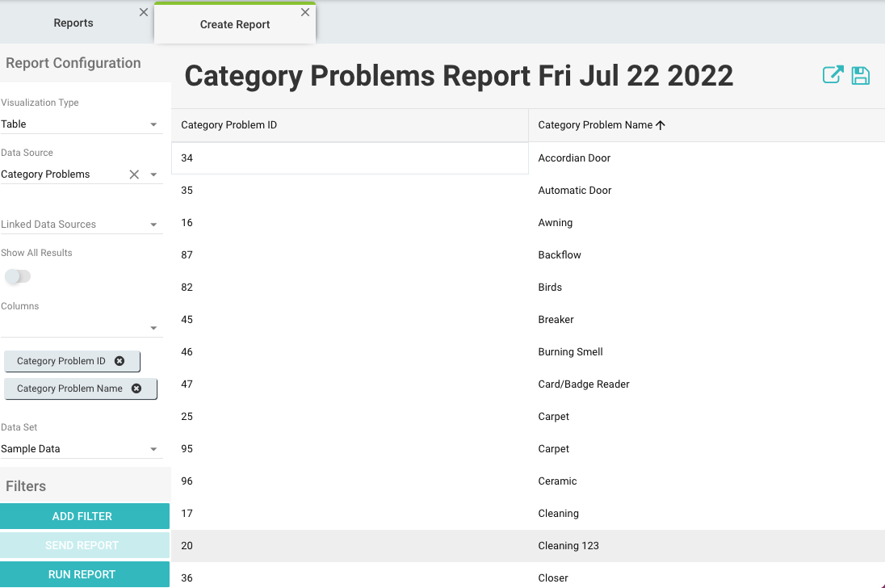Remove the Category Problem Name column chip
This screenshot has height=588, width=885.
pos(136,388)
